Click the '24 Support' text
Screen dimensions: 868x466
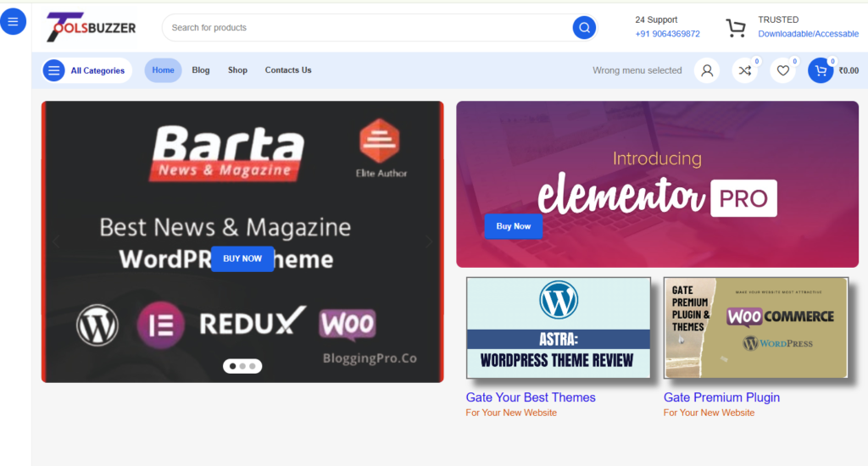coord(656,20)
